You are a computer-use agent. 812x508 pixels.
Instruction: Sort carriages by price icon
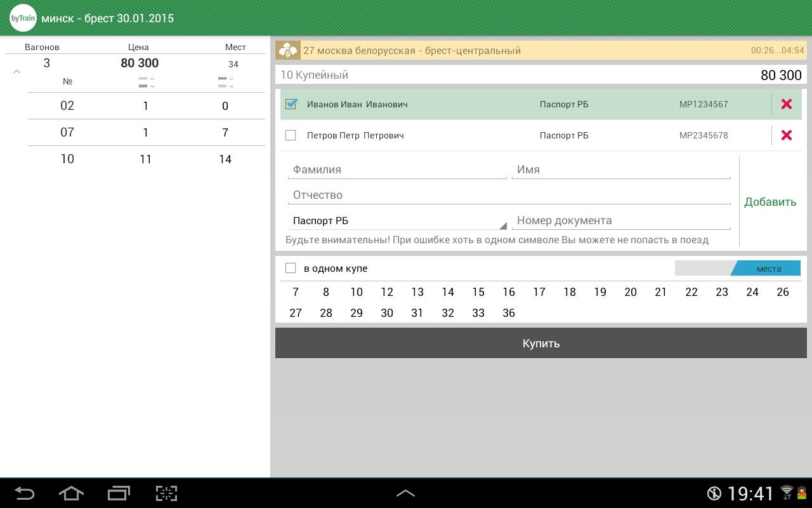click(x=147, y=82)
